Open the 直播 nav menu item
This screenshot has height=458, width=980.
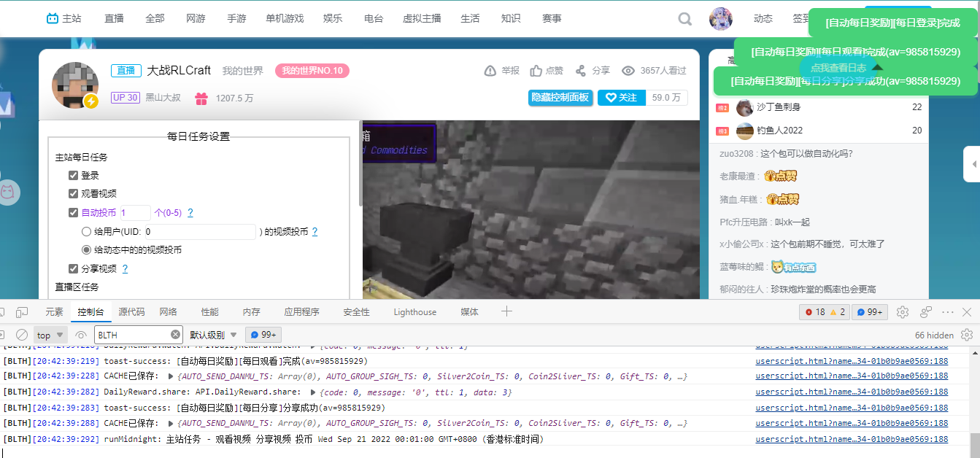click(114, 18)
